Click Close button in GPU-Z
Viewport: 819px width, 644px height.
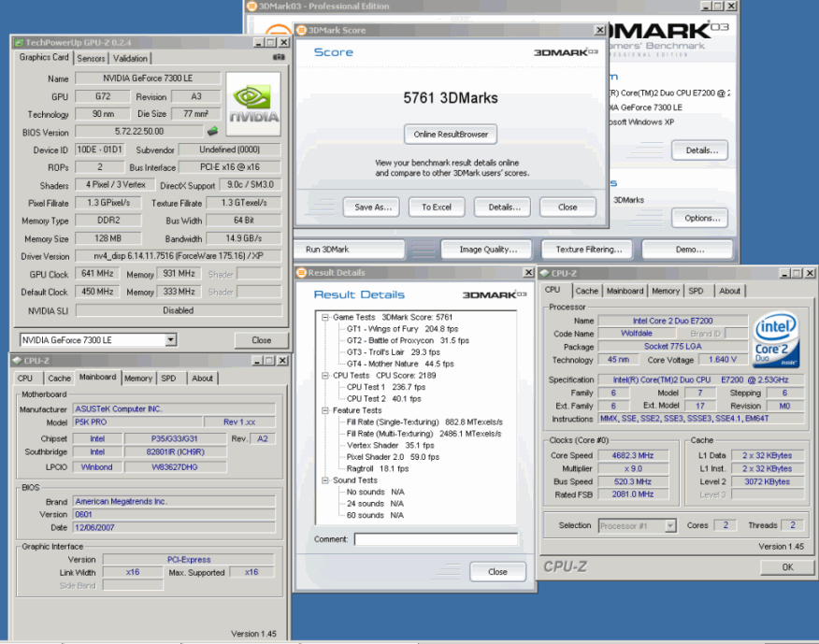[261, 340]
